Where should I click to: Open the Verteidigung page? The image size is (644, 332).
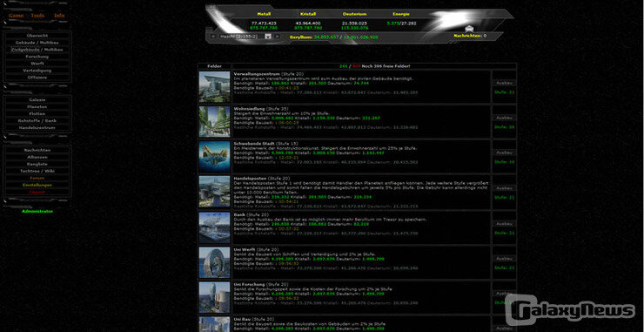(x=37, y=71)
